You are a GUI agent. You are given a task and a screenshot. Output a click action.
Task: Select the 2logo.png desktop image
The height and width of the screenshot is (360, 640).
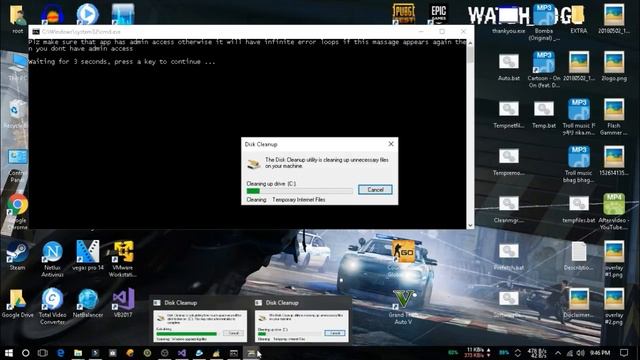point(614,66)
